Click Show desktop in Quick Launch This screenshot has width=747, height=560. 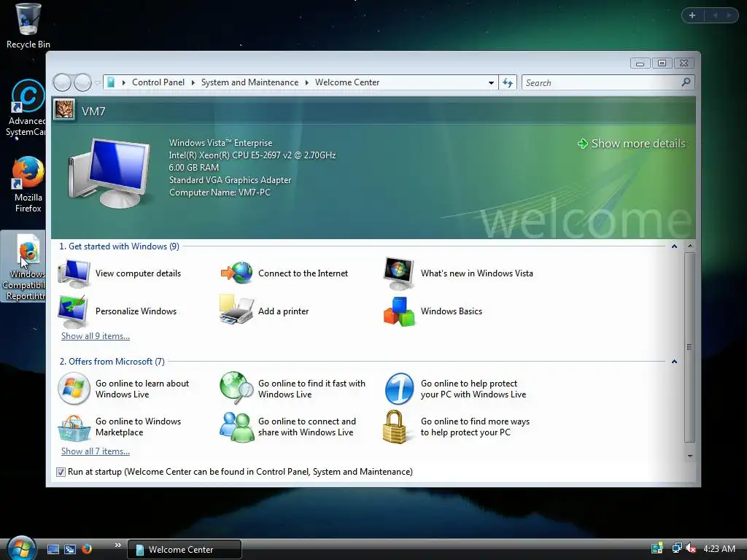tap(53, 549)
